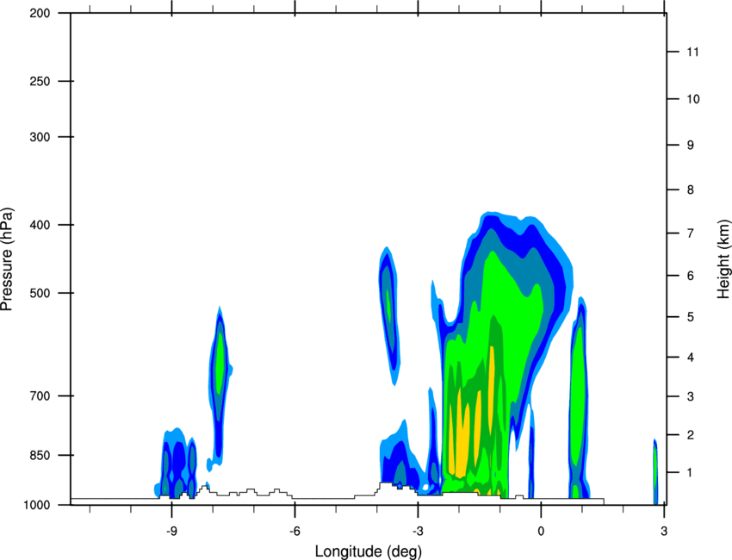Click the 2 km height tick label
Screen dimensions: 732x560
[690, 435]
